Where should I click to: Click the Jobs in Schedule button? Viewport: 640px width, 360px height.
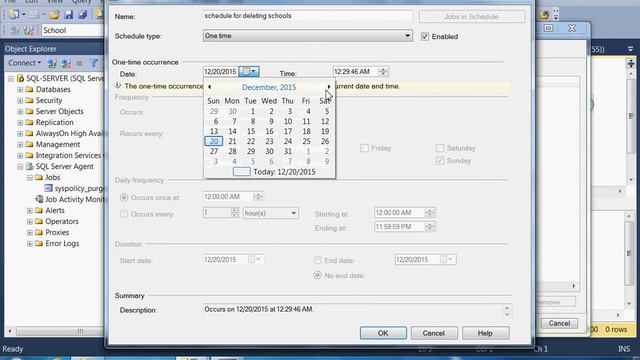coord(472,17)
